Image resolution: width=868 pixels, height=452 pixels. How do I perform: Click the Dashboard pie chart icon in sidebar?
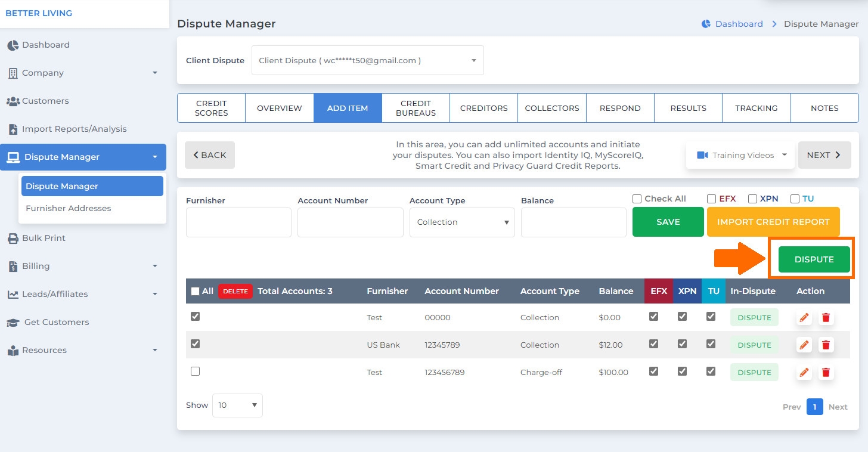[13, 45]
